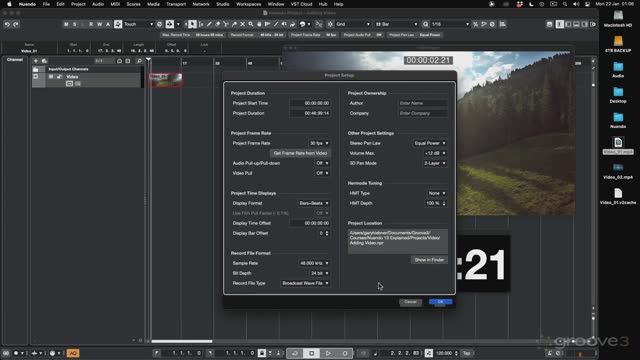The width and height of the screenshot is (640, 360).
Task: Toggle Mute (M) state button in the toolbar
Action: tap(66, 24)
